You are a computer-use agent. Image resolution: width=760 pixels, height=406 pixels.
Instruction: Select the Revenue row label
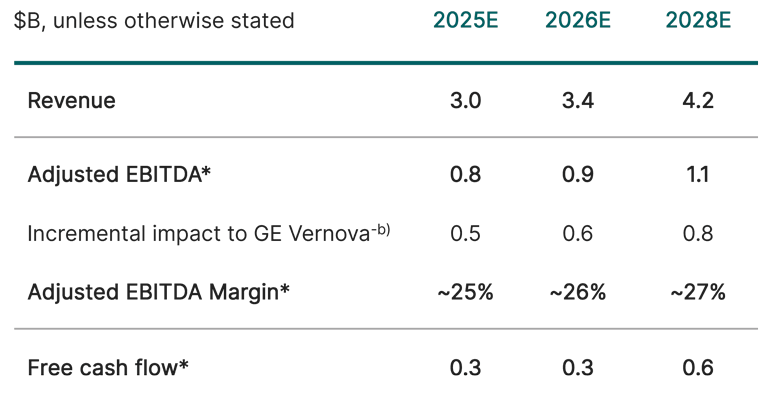[x=72, y=101]
